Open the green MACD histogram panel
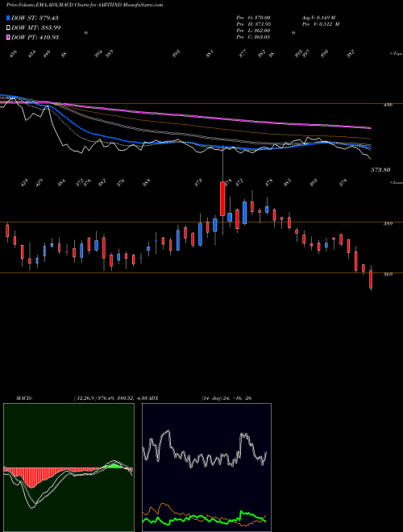This screenshot has width=403, height=532. (x=69, y=468)
